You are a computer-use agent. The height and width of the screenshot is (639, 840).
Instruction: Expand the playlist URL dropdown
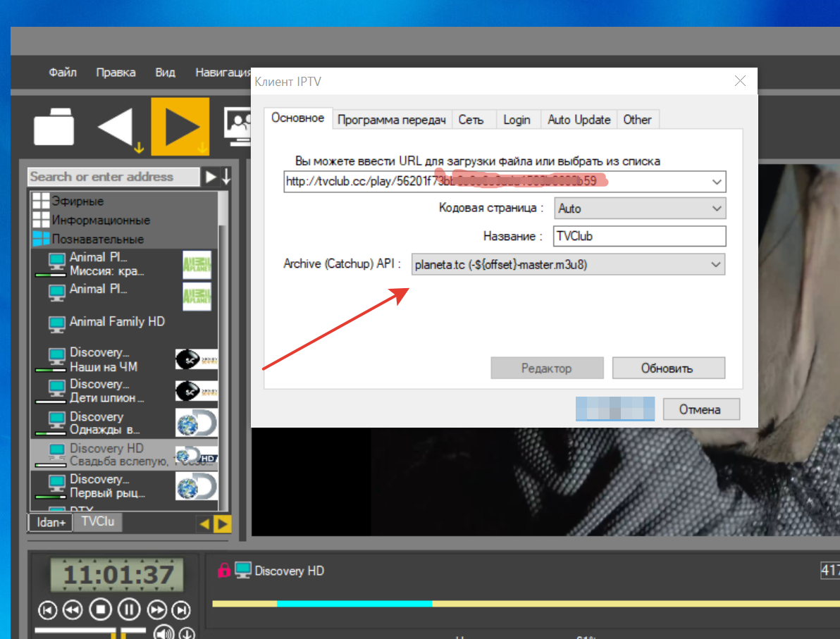[717, 182]
